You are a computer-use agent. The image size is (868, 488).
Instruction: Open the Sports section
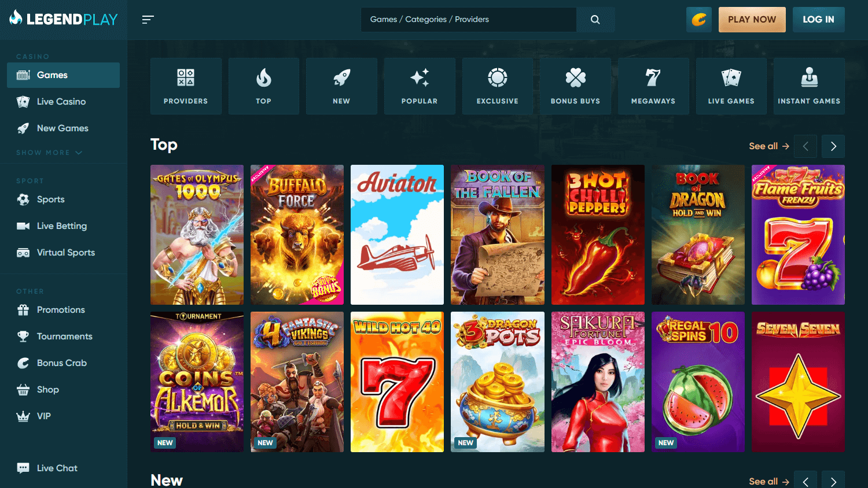(x=51, y=199)
